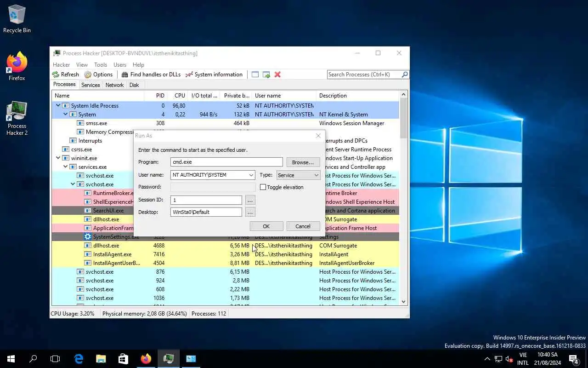Open the View menu
The image size is (588, 368).
pos(82,65)
